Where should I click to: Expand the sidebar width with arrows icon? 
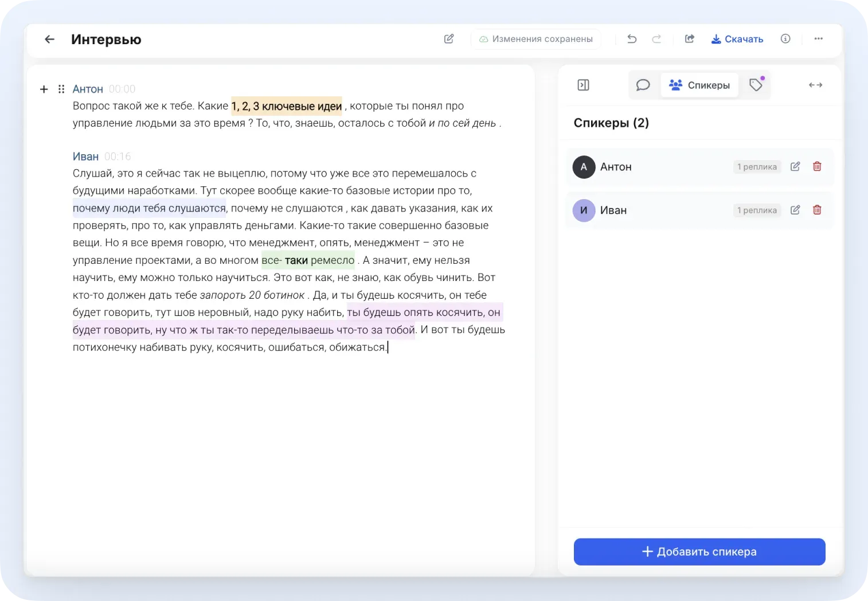[816, 85]
